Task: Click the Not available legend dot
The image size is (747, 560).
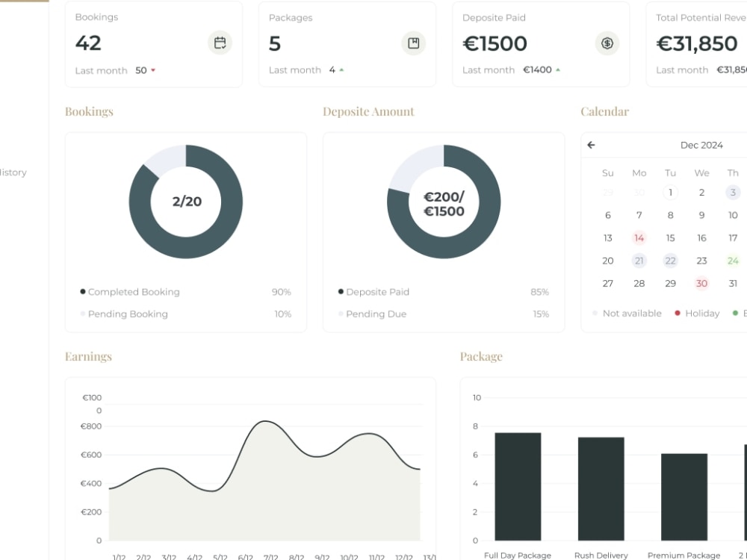Action: [595, 313]
